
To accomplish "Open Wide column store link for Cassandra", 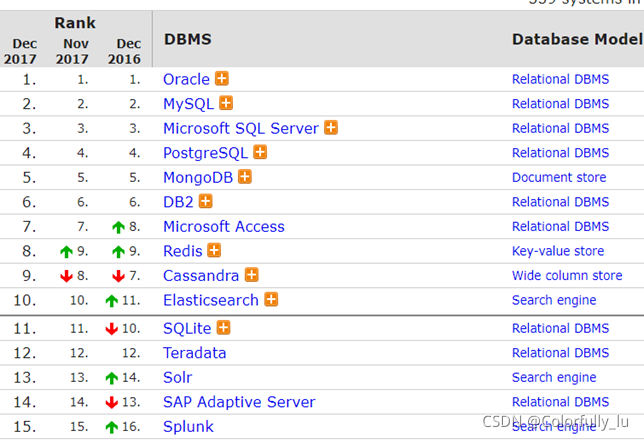I will [x=567, y=276].
